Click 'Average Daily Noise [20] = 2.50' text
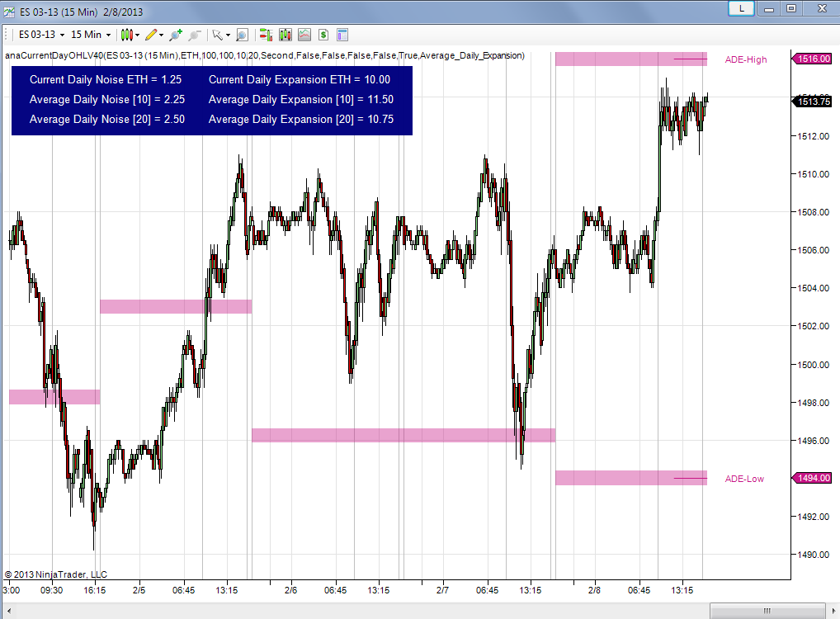Screen dimensions: 840x619 point(107,119)
